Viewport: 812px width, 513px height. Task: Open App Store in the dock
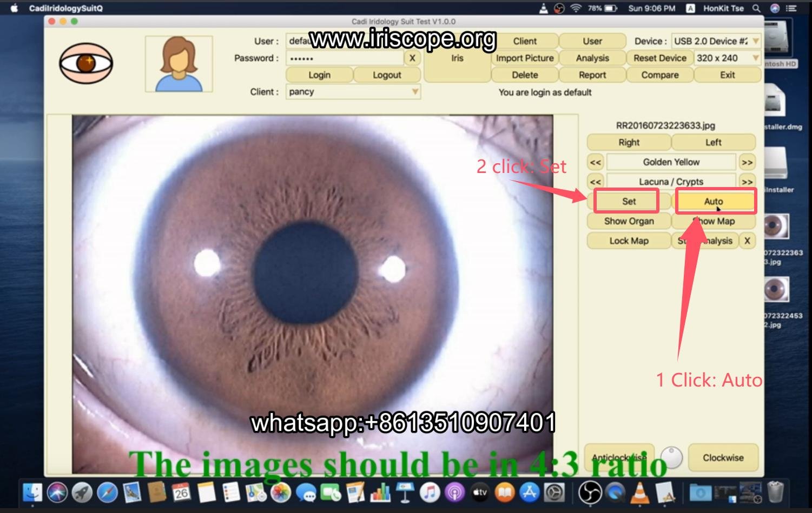click(x=530, y=492)
